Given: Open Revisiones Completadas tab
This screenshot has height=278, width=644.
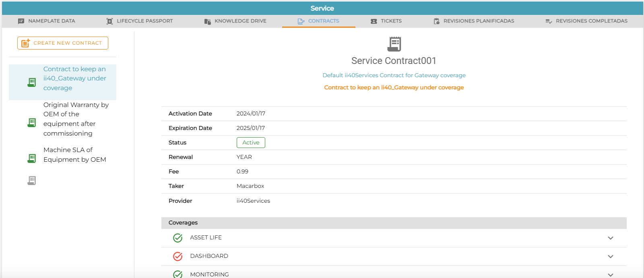Looking at the screenshot, I should click(x=586, y=21).
